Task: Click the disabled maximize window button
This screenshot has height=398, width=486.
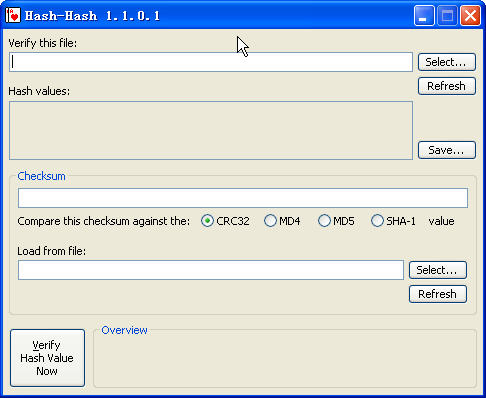Action: click(447, 15)
